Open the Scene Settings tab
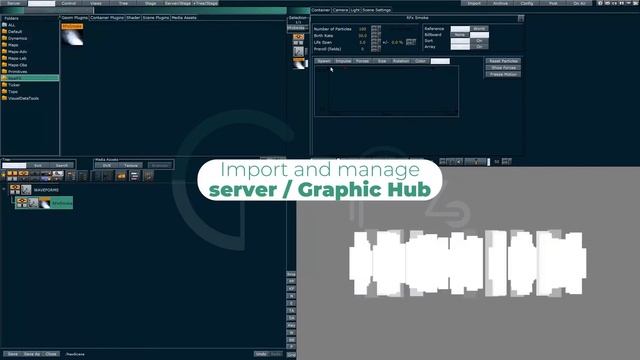The height and width of the screenshot is (360, 640). [x=376, y=10]
